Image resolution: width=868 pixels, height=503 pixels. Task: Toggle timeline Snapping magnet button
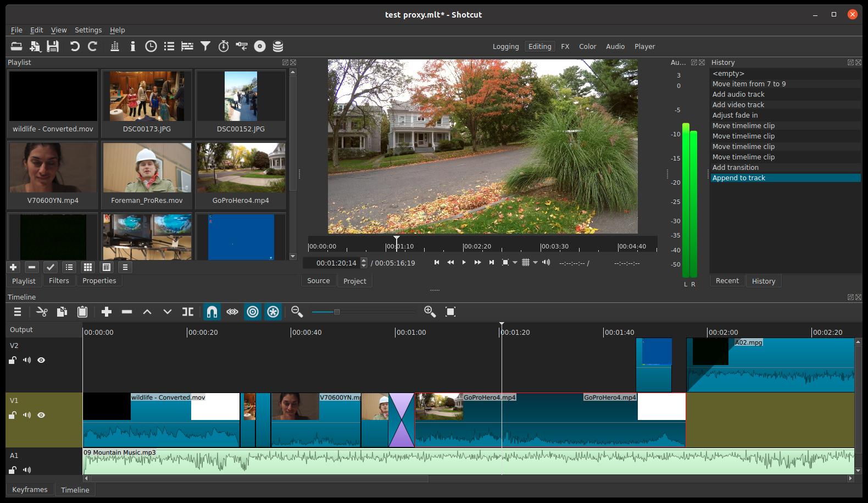click(212, 312)
